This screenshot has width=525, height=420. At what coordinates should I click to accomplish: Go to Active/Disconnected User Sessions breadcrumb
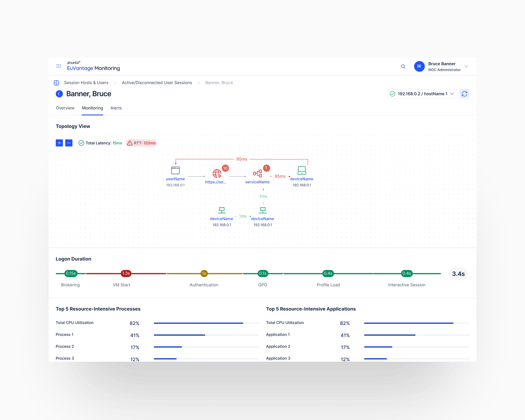(x=157, y=83)
